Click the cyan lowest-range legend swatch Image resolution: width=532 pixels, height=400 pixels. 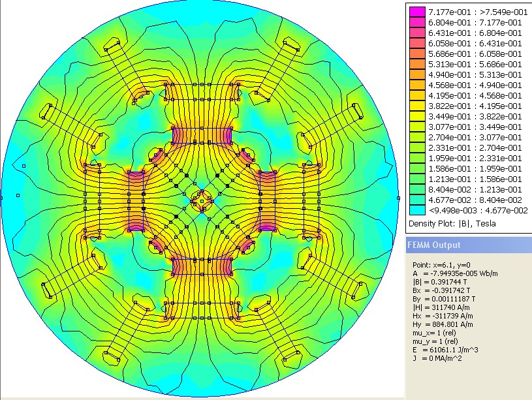pyautogui.click(x=417, y=210)
